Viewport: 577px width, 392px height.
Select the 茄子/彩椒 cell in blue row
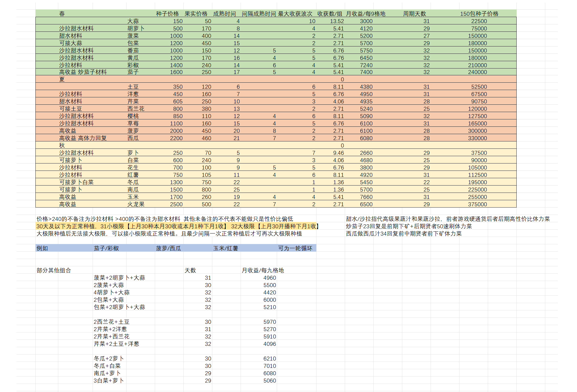point(106,248)
